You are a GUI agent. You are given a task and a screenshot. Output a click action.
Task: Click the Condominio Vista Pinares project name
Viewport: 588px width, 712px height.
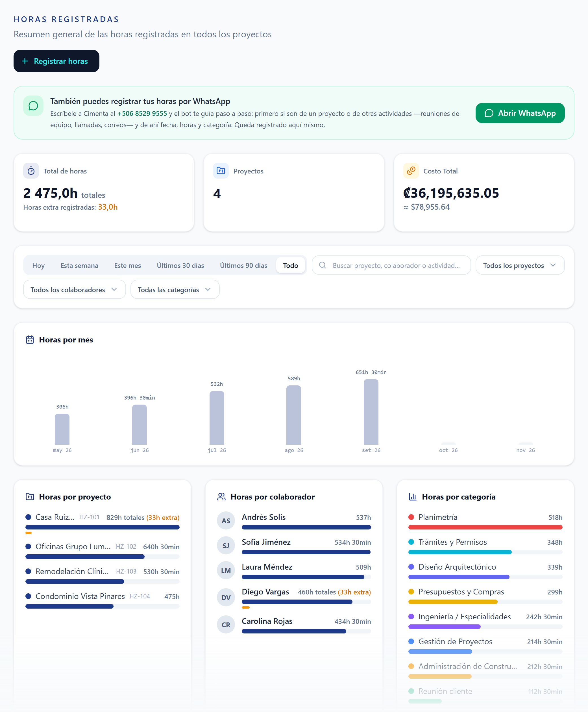pyautogui.click(x=80, y=596)
